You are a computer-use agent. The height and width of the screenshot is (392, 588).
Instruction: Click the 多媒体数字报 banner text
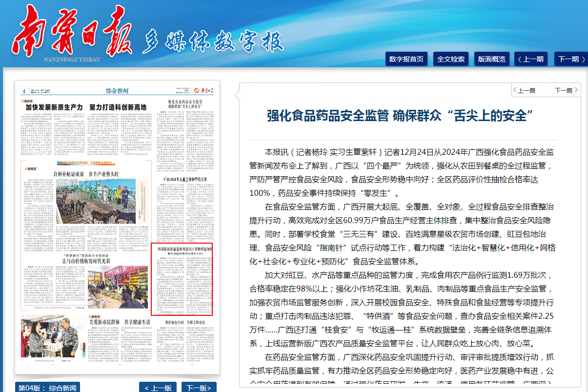(x=212, y=42)
